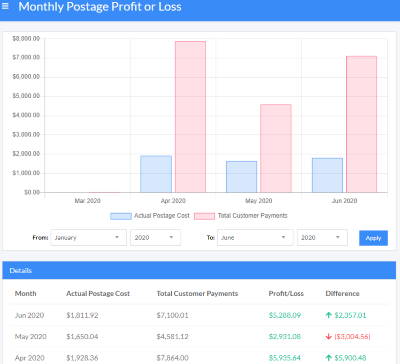Click the Apr 2020 Actual Postage Cost bar
This screenshot has width=400, height=364.
click(x=156, y=174)
